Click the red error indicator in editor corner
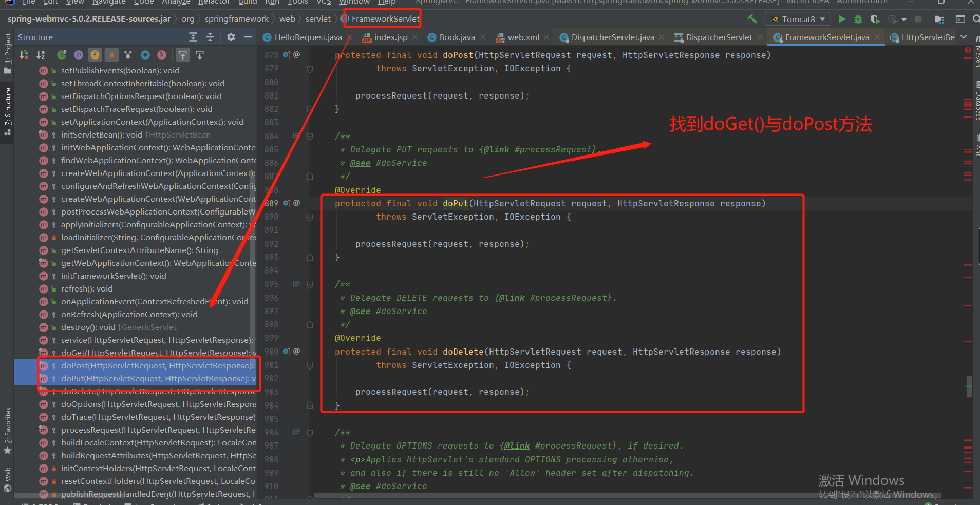The image size is (980, 505). click(x=968, y=50)
